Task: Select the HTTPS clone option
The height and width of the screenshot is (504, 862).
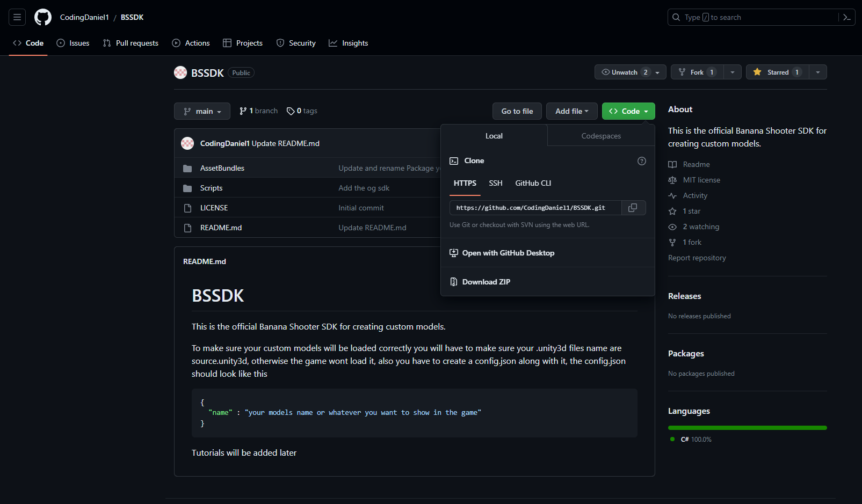Action: click(465, 183)
